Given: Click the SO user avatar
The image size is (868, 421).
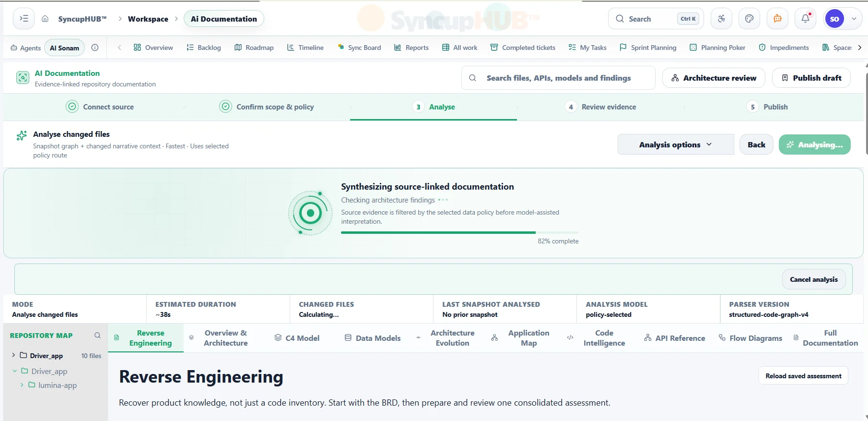Looking at the screenshot, I should point(834,19).
